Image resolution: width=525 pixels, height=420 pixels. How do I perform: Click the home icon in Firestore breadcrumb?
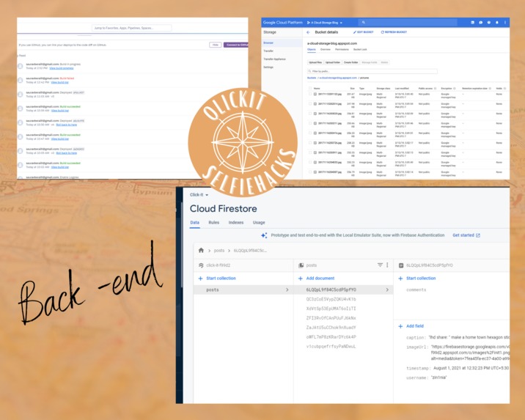point(201,250)
